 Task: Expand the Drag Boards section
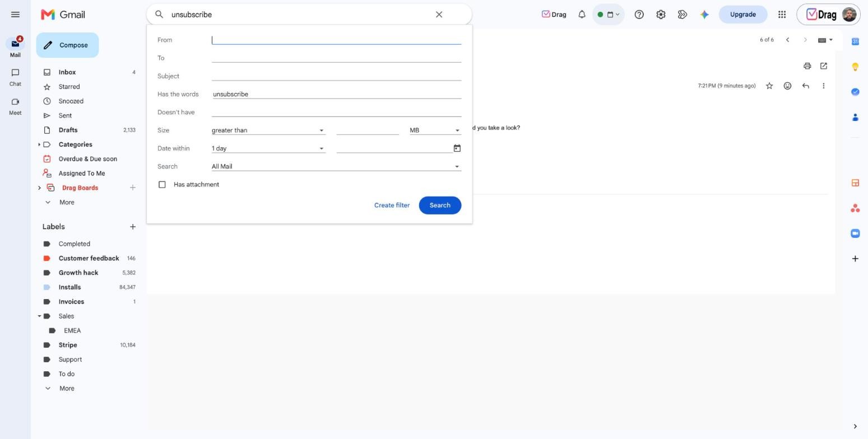(39, 188)
